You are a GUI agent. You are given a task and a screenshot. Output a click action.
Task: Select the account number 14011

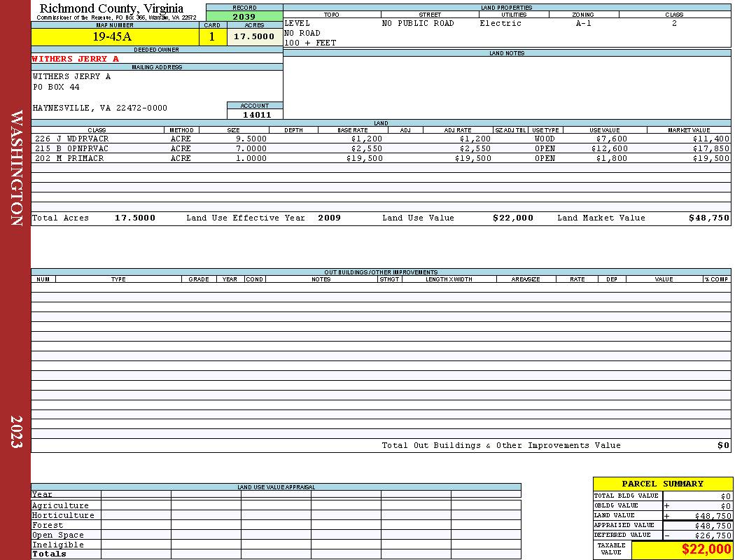click(257, 115)
